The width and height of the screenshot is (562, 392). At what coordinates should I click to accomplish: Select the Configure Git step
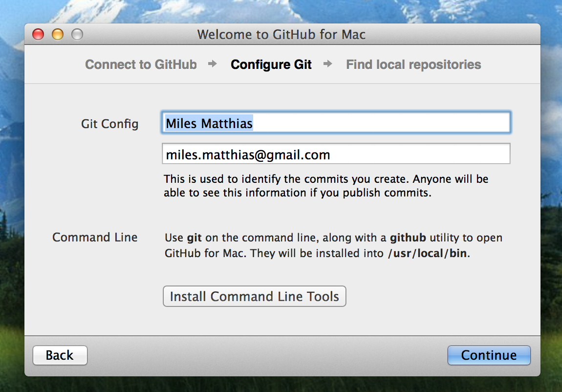point(271,65)
